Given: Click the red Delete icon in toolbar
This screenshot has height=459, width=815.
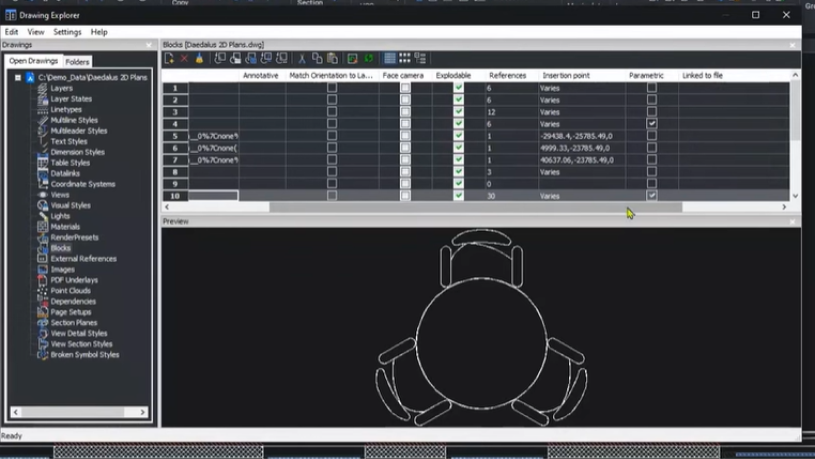Looking at the screenshot, I should (x=184, y=58).
